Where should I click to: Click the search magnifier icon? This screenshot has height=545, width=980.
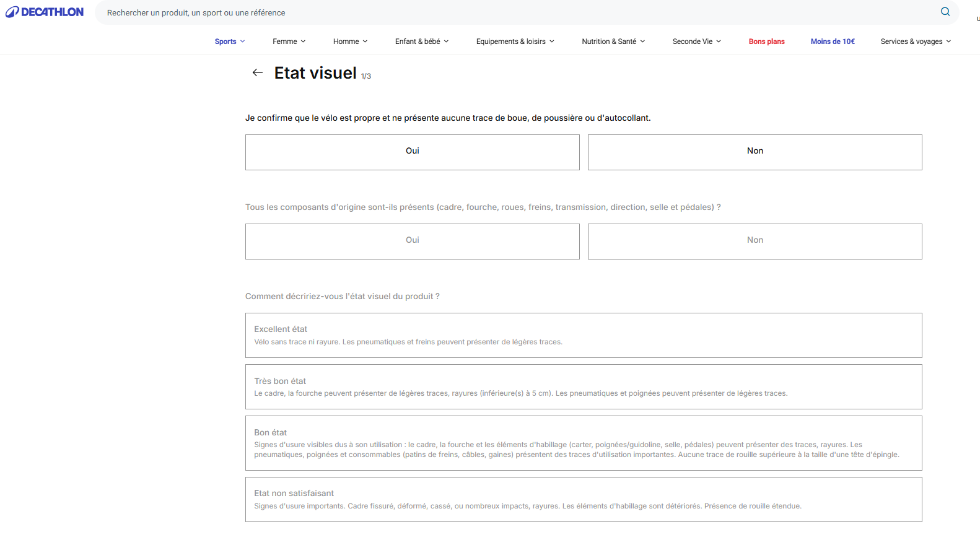point(945,12)
